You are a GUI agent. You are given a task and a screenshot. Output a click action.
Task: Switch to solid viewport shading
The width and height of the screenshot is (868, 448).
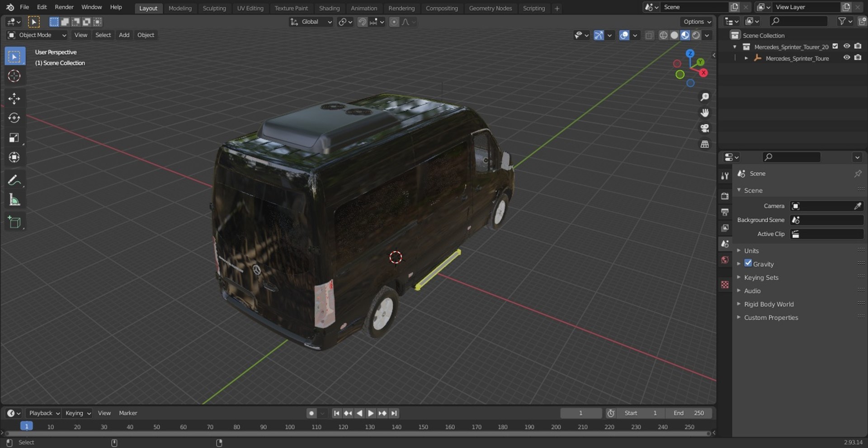coord(674,35)
